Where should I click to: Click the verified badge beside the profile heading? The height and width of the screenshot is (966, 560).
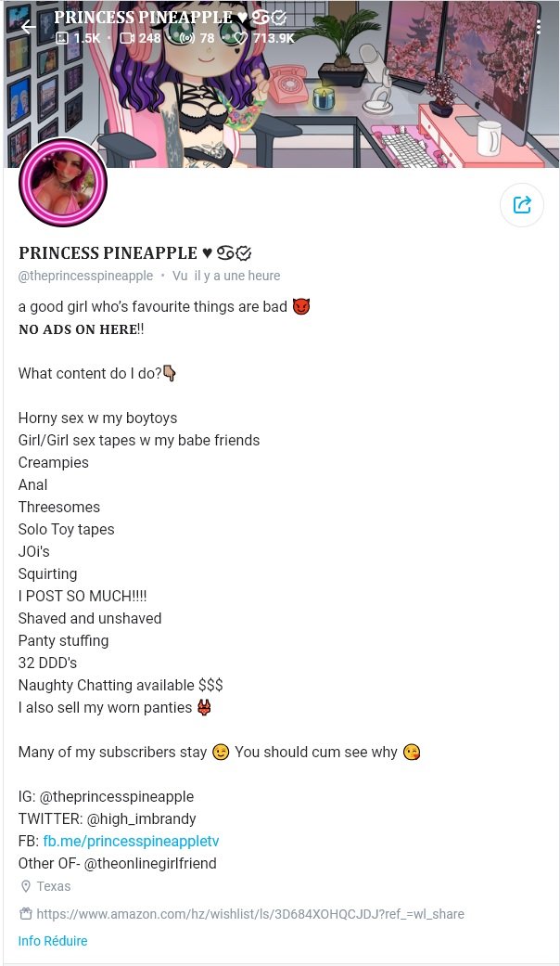245,253
